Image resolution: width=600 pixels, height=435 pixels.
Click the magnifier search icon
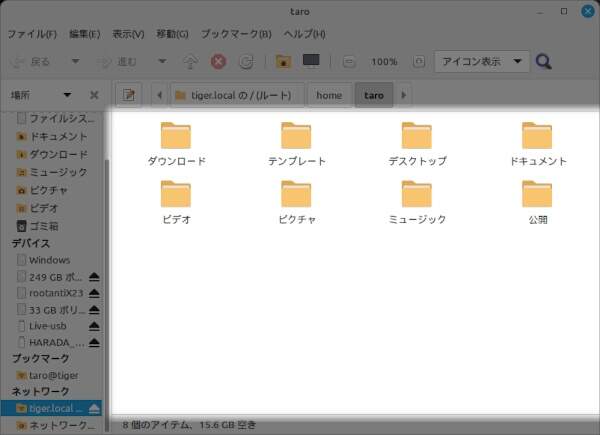(543, 62)
